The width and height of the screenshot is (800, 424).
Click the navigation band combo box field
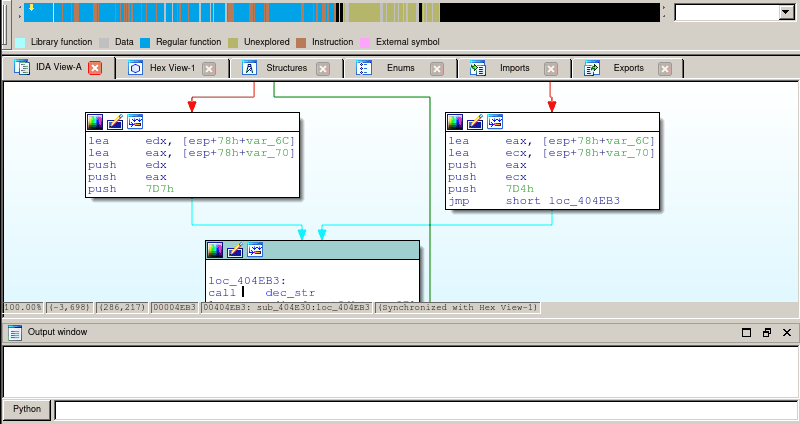(x=728, y=12)
